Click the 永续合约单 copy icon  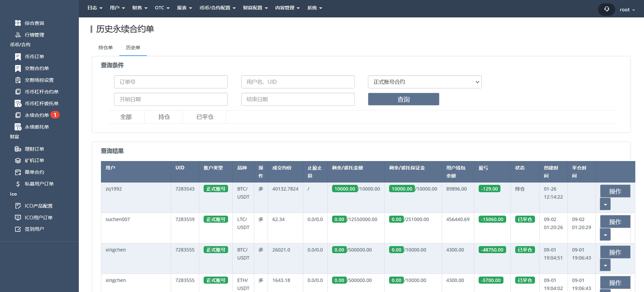point(18,115)
